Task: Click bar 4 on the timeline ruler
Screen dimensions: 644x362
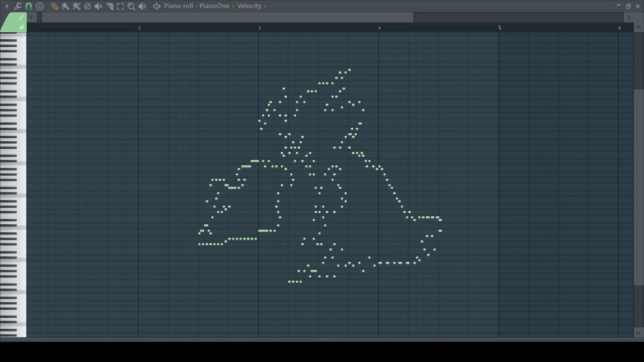Action: pyautogui.click(x=379, y=28)
